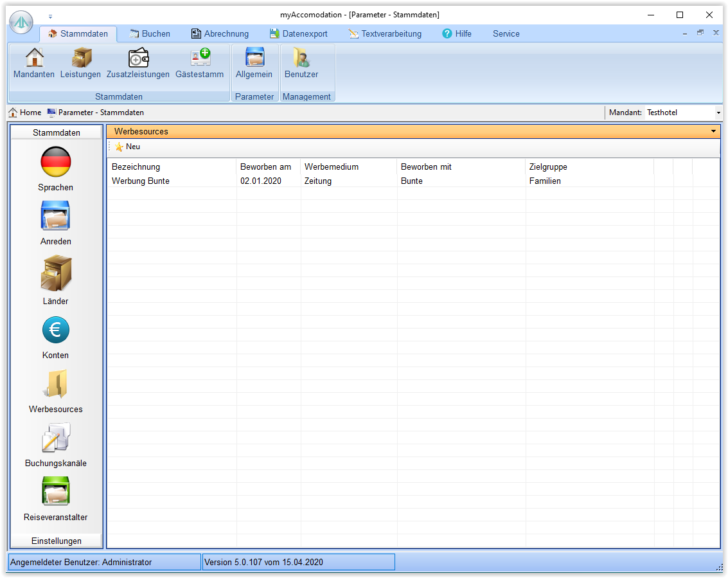Open Buchungskanäle in the sidebar

[x=56, y=438]
